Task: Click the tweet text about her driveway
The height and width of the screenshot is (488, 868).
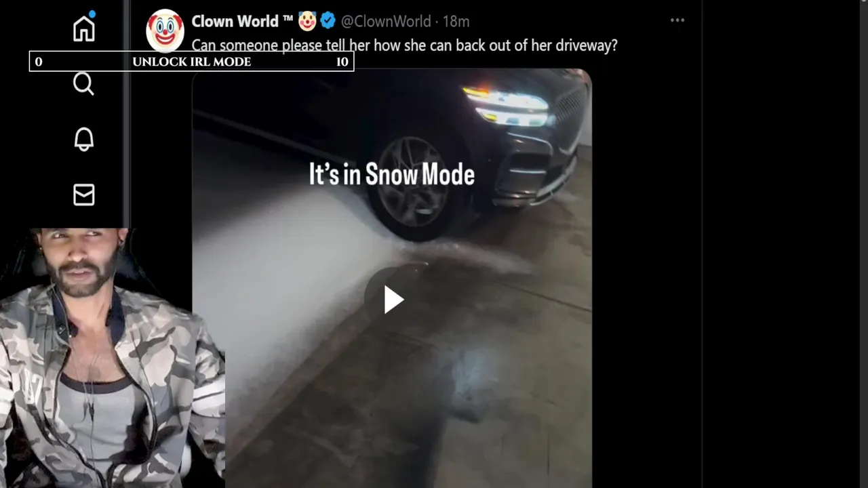Action: click(x=404, y=45)
